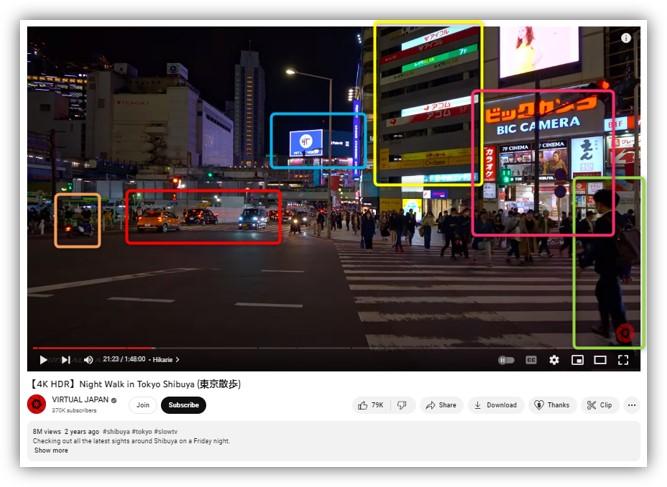The height and width of the screenshot is (487, 667).
Task: Click the 370K subscribers text
Action: coord(74,410)
